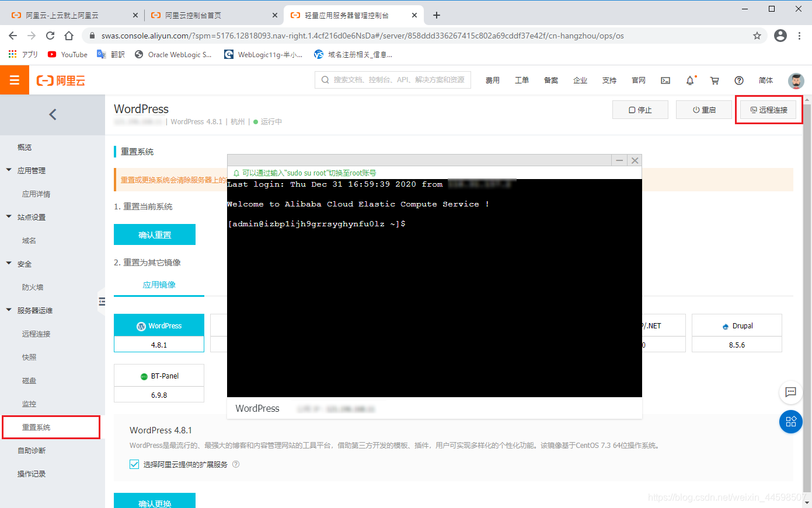The image size is (812, 508).
Task: Open the Aliyun hamburger menu
Action: click(x=15, y=80)
